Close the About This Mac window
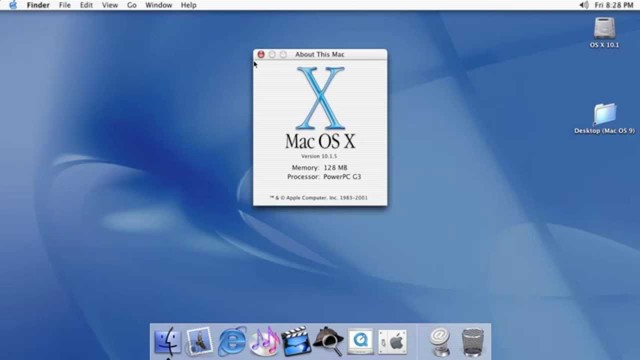This screenshot has width=640, height=360. [261, 54]
